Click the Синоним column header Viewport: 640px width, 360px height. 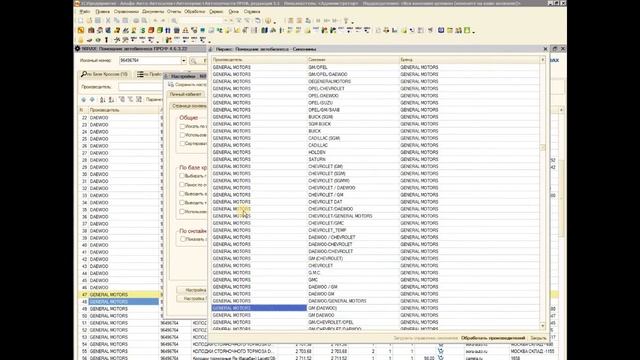tap(353, 60)
